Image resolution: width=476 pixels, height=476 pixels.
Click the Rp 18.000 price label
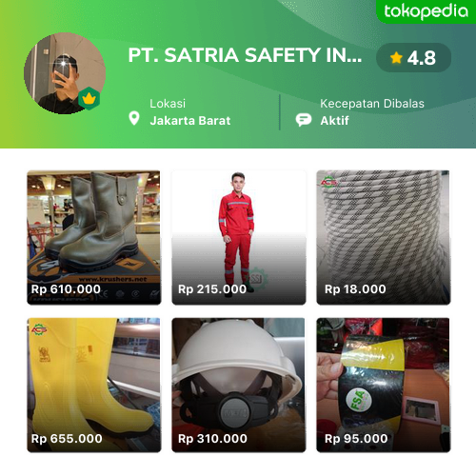coord(355,289)
